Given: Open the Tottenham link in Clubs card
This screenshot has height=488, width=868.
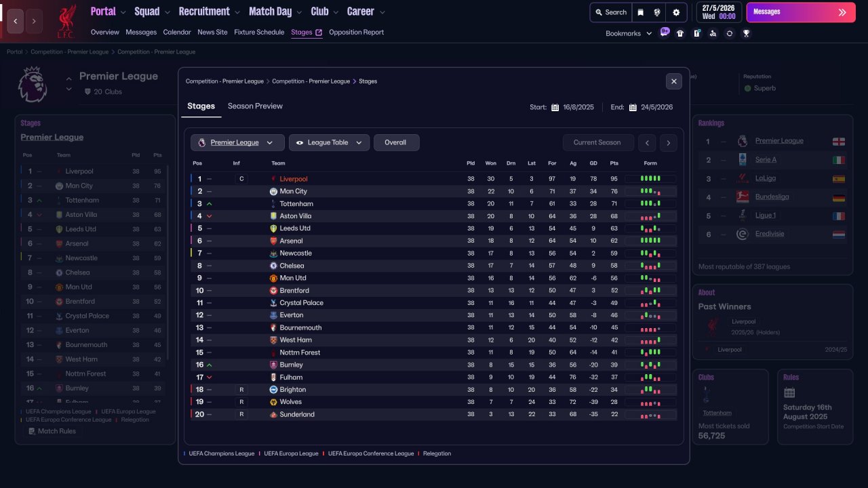Looking at the screenshot, I should pyautogui.click(x=717, y=413).
